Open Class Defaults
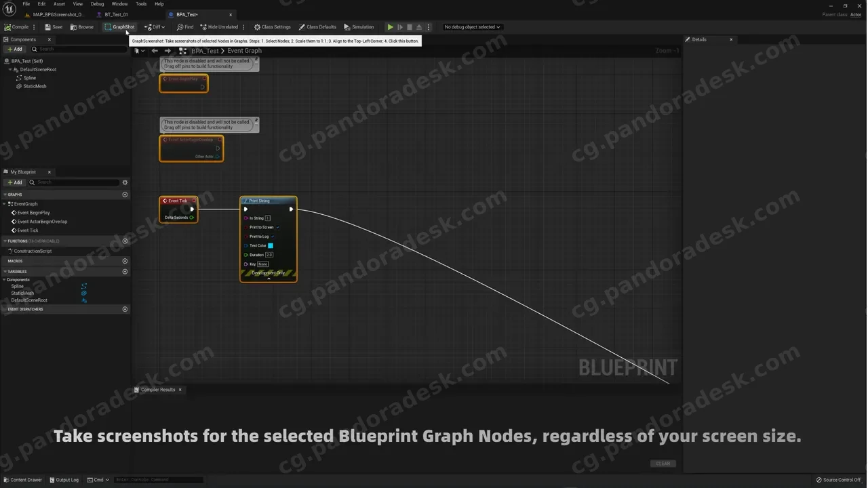This screenshot has width=868, height=488. pos(317,27)
